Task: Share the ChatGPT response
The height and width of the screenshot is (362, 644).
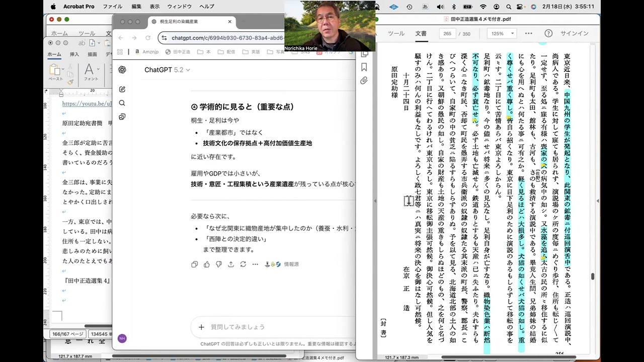Action: tap(231, 264)
